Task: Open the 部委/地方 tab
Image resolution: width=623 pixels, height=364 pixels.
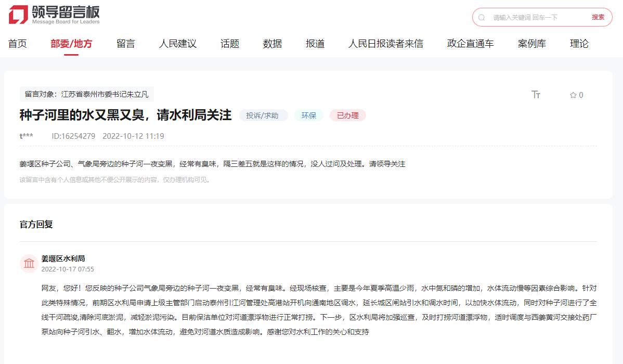Action: [71, 44]
